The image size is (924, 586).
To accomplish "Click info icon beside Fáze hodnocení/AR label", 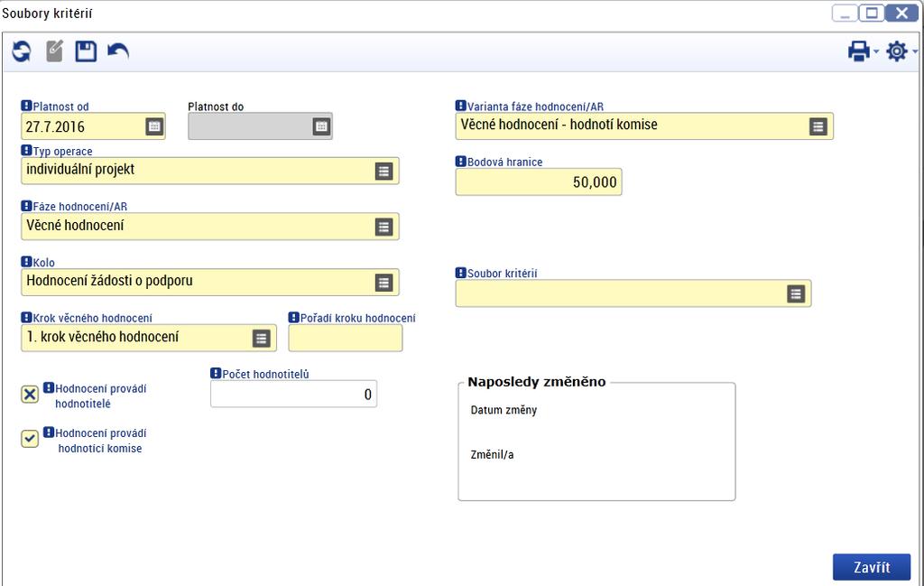I will pyautogui.click(x=26, y=205).
